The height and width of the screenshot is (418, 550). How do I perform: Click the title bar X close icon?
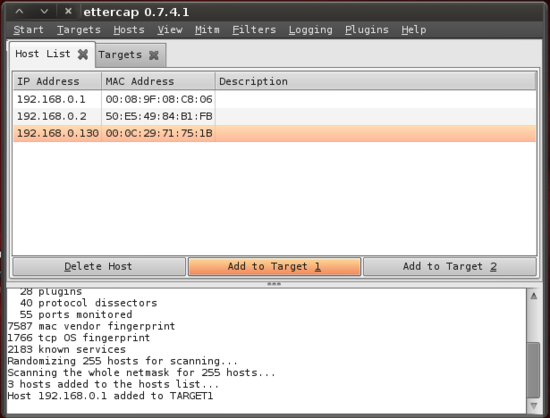68,11
